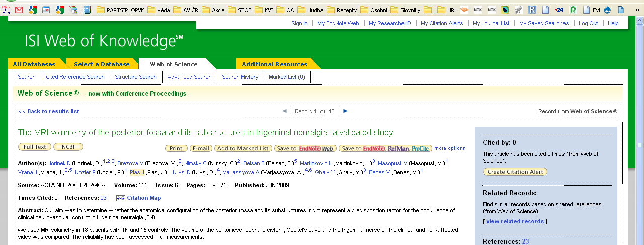
Task: Click the E-mail button
Action: click(201, 148)
